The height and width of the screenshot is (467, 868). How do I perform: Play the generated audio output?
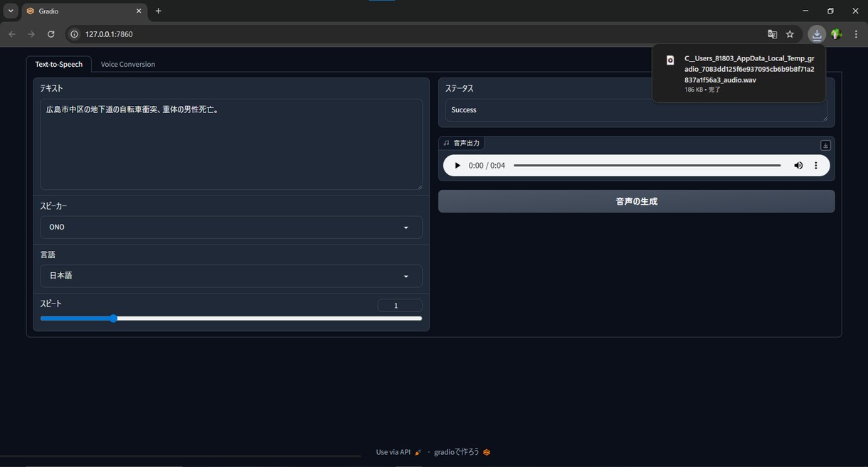point(457,166)
